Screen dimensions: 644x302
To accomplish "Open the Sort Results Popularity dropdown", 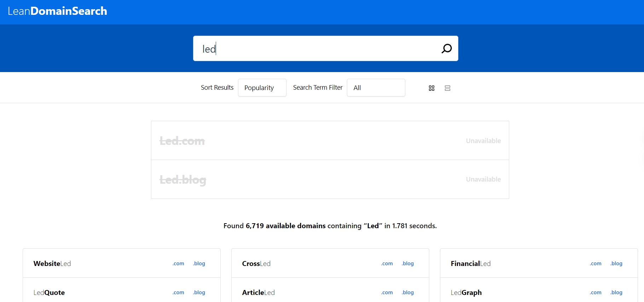I will pos(262,88).
